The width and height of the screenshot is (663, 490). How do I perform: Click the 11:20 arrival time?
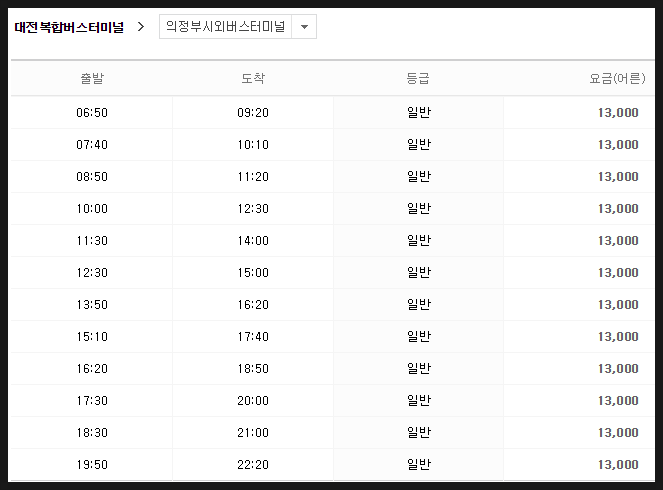pos(253,177)
